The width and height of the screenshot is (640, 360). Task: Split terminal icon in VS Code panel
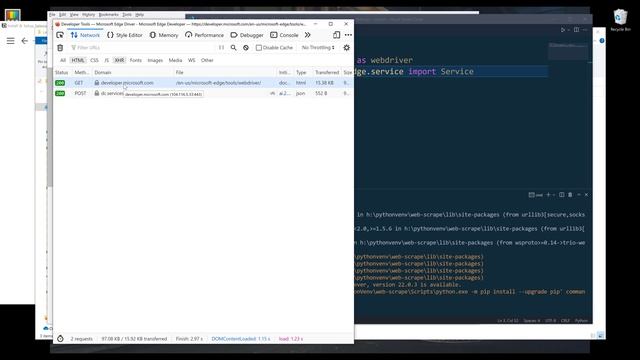(562, 195)
